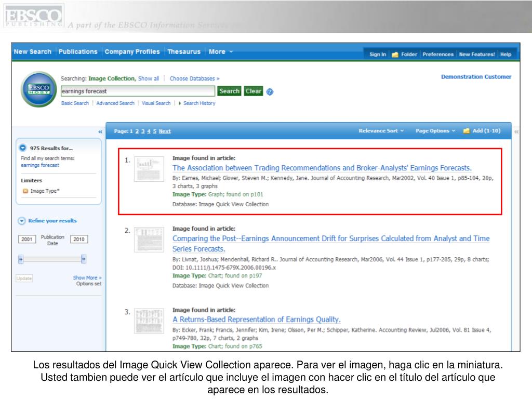Click the Next page link
This screenshot has width=532, height=399.
165,131
